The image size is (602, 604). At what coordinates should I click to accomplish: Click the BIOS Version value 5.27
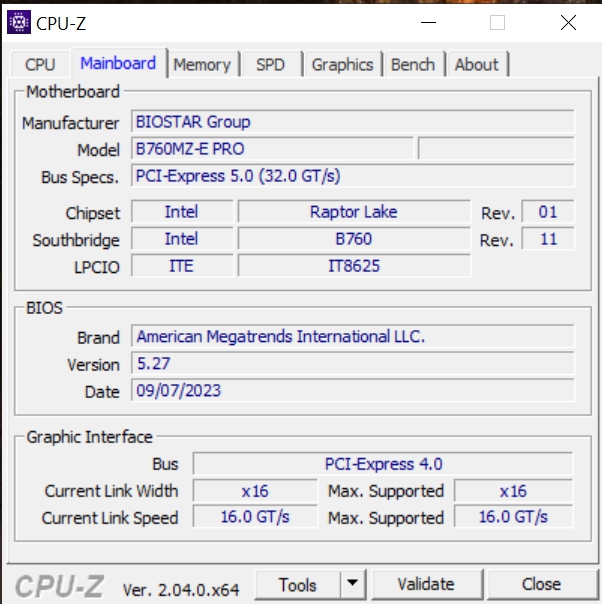pos(353,364)
